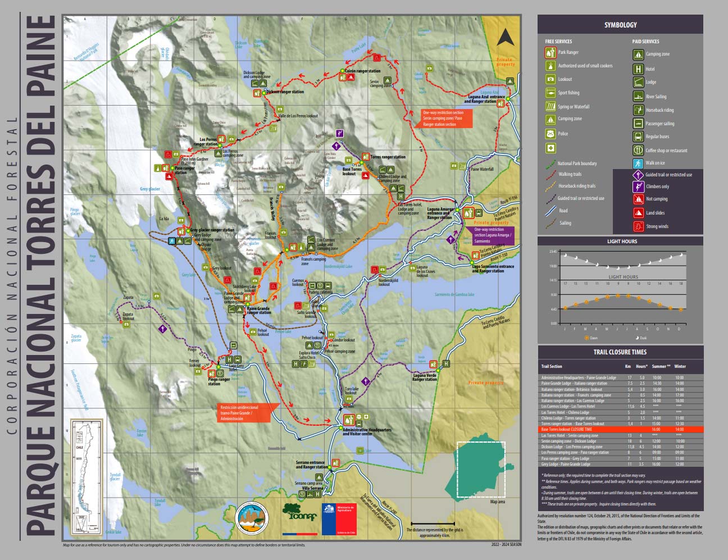Click the highlighted Base Torres lookout CLOSURE TIME row
This screenshot has width=728, height=560.
[621, 429]
